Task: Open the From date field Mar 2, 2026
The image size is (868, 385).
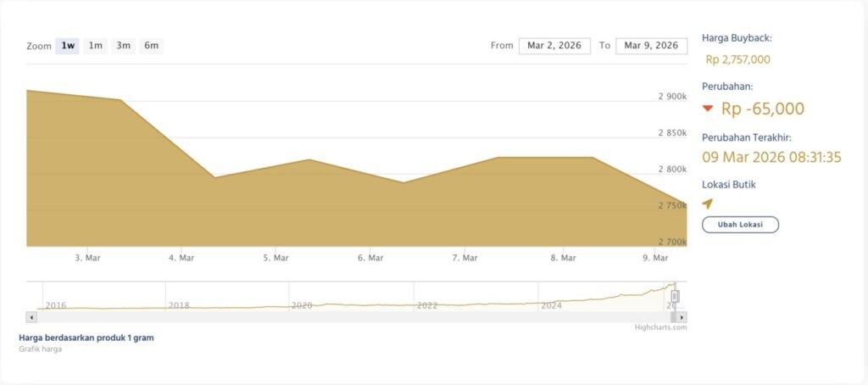Action: click(554, 46)
